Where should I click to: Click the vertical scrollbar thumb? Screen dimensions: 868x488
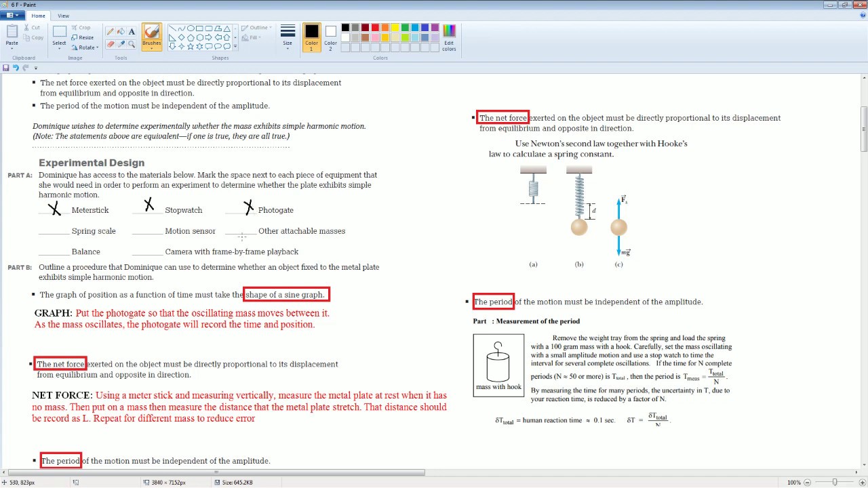[x=864, y=129]
